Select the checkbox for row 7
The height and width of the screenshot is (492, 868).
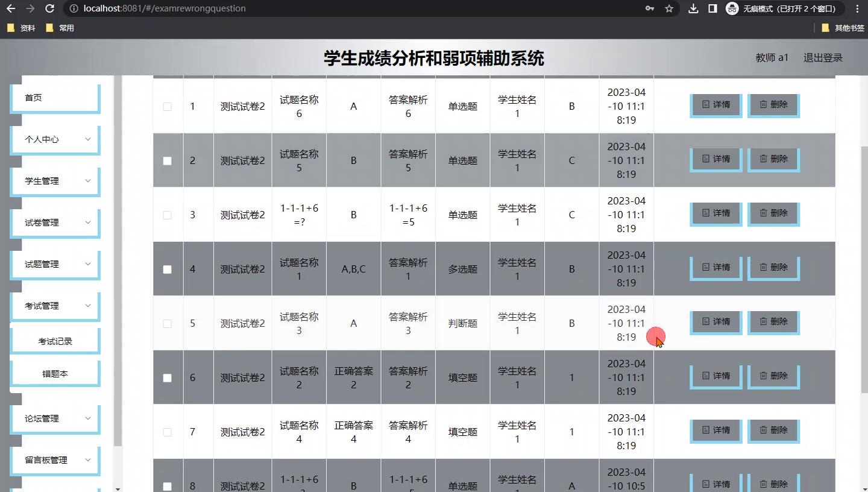167,432
